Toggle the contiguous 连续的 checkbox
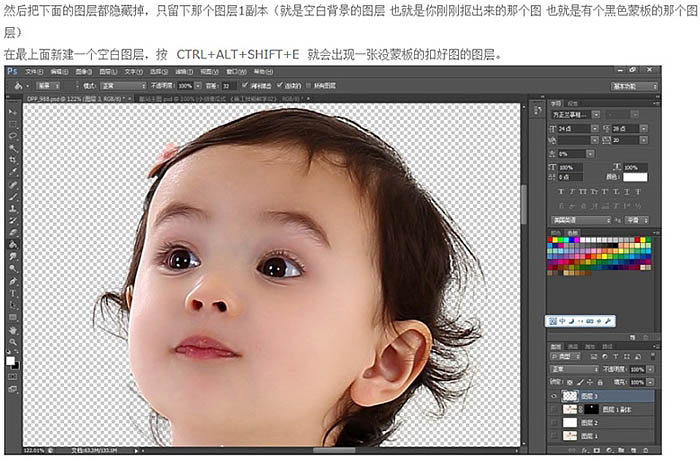Viewport: 700px width, 460px height. pyautogui.click(x=279, y=85)
